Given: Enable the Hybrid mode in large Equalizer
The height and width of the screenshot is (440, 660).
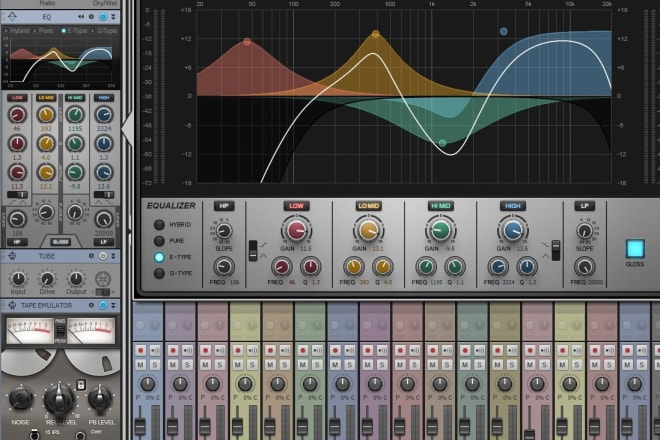Looking at the screenshot, I should [159, 225].
